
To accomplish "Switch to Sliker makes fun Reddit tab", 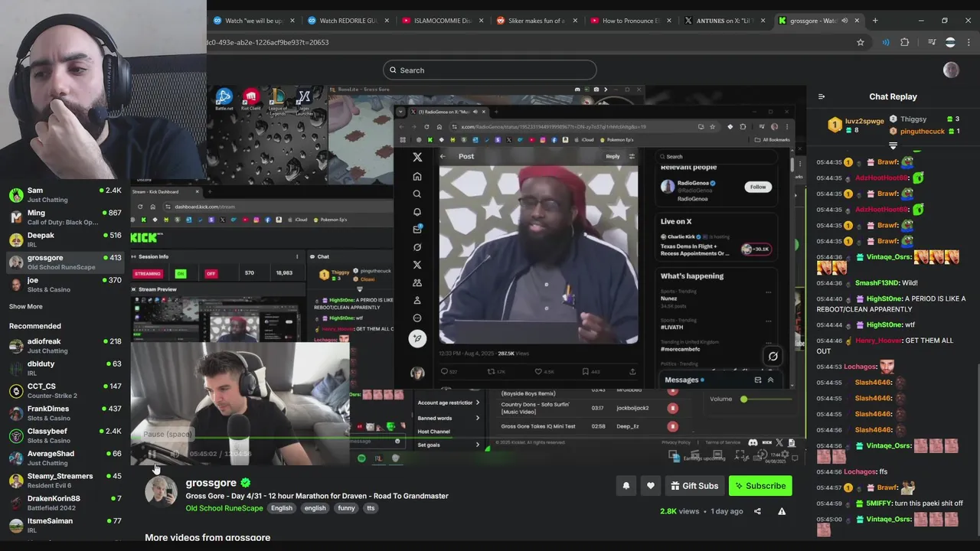I will pyautogui.click(x=537, y=21).
